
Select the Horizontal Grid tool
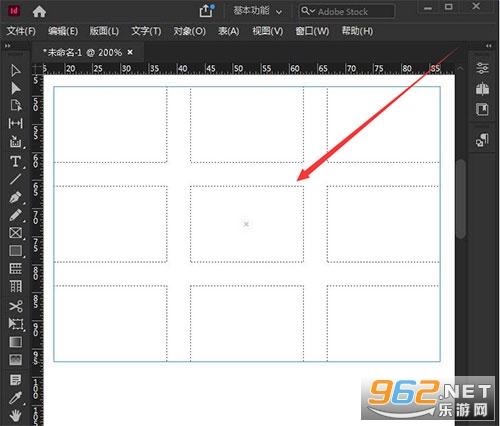pyautogui.click(x=15, y=269)
